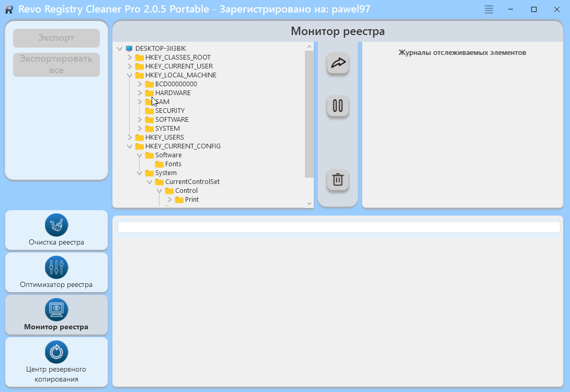Select the SOFTWARE folder under HKEY_LOCAL_MACHINE
570x392 pixels.
[x=172, y=120]
